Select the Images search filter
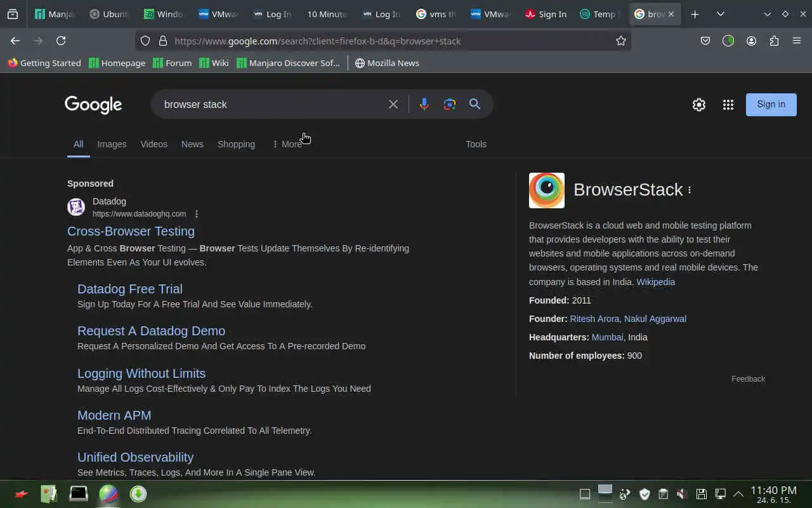This screenshot has height=508, width=812. point(112,144)
